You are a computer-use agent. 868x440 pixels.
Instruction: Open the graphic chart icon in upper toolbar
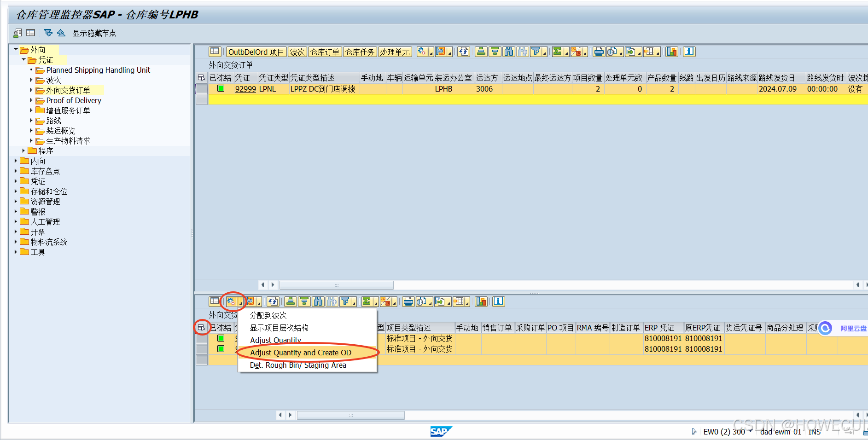pos(672,52)
